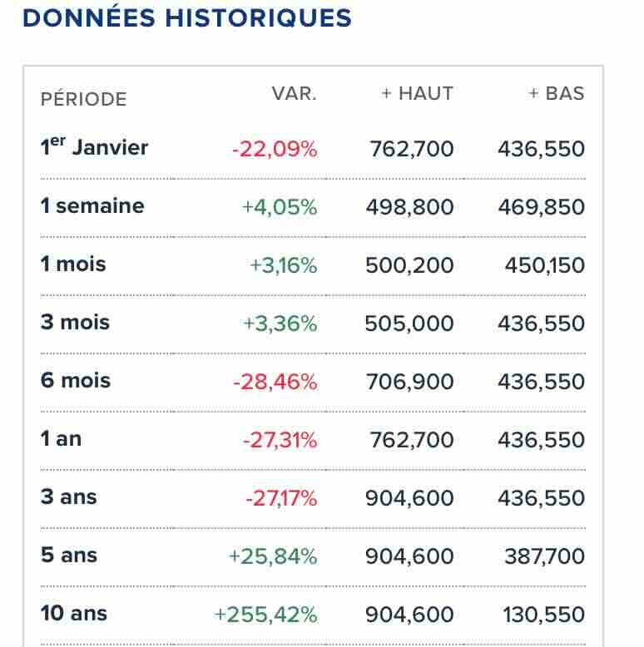The width and height of the screenshot is (644, 647).
Task: Select the 1 an period label
Action: point(61,439)
